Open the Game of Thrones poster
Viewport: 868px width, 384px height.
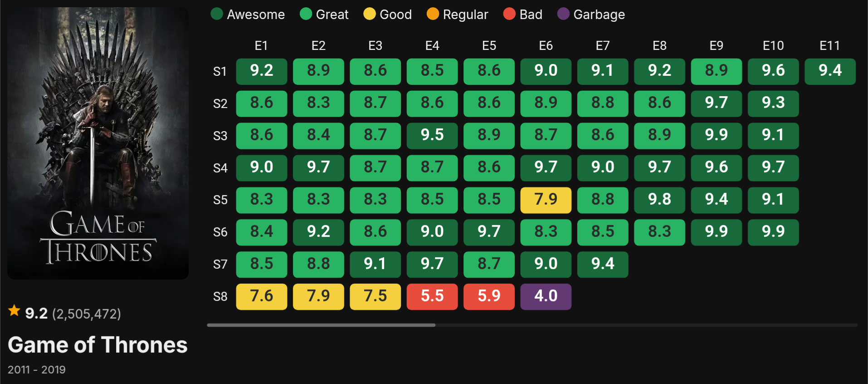click(x=98, y=143)
